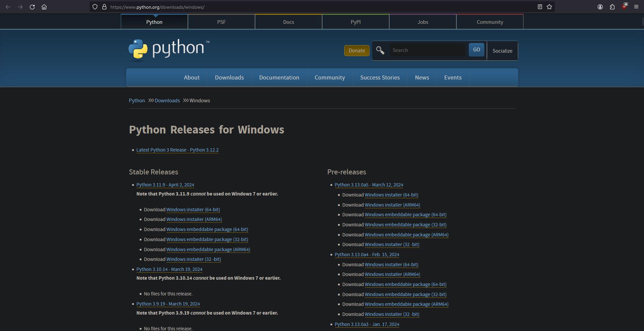Open the Community navigation menu item
The width and height of the screenshot is (644, 331).
(x=330, y=77)
